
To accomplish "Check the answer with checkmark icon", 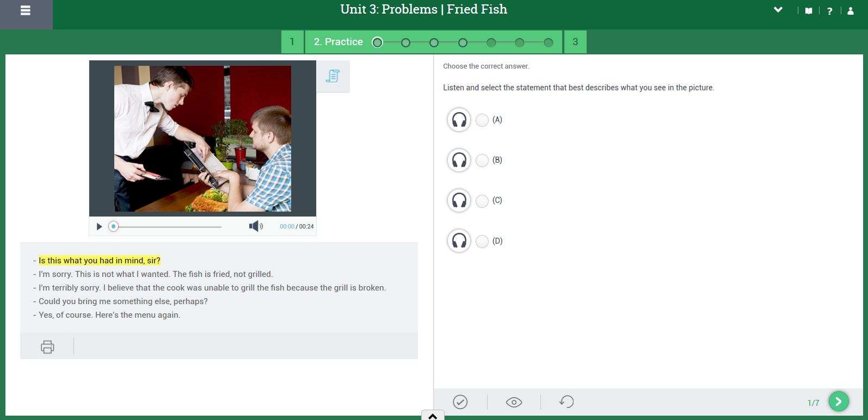I will 460,402.
